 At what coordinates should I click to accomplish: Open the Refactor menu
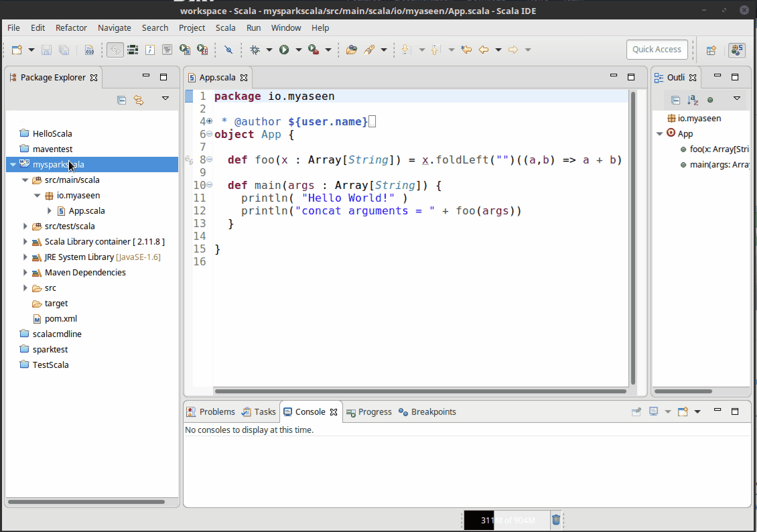tap(71, 28)
